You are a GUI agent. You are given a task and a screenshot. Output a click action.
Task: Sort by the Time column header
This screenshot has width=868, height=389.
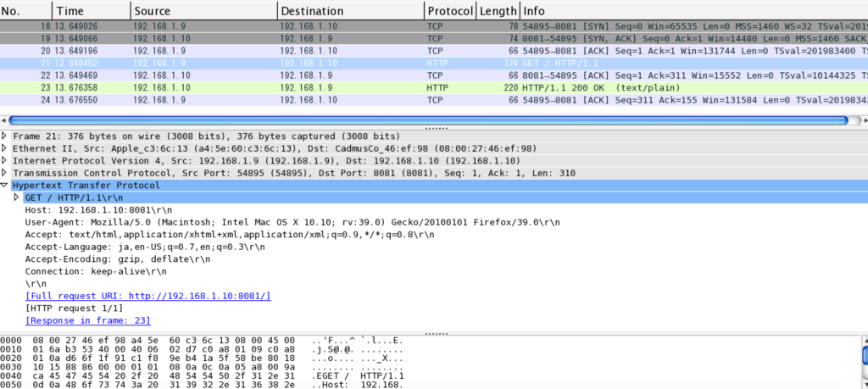(x=92, y=10)
